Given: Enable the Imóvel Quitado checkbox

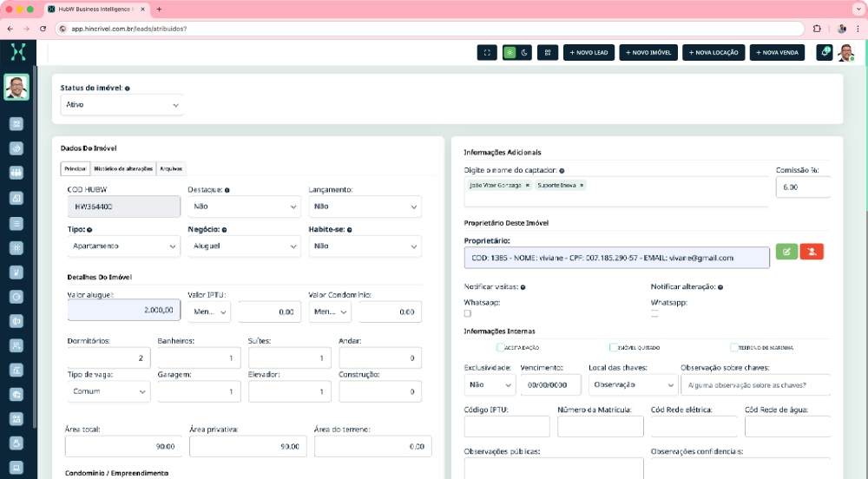Looking at the screenshot, I should [x=614, y=347].
